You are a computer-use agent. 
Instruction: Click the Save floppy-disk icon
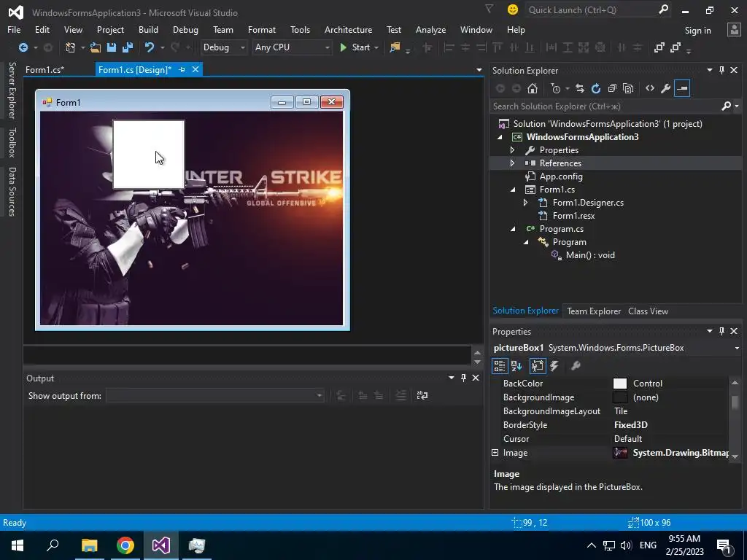coord(112,47)
